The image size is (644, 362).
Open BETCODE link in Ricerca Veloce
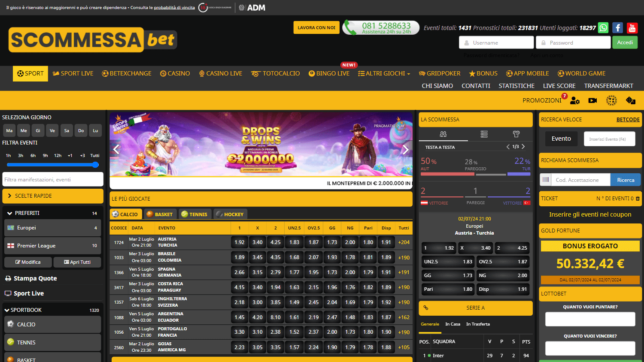click(x=628, y=120)
